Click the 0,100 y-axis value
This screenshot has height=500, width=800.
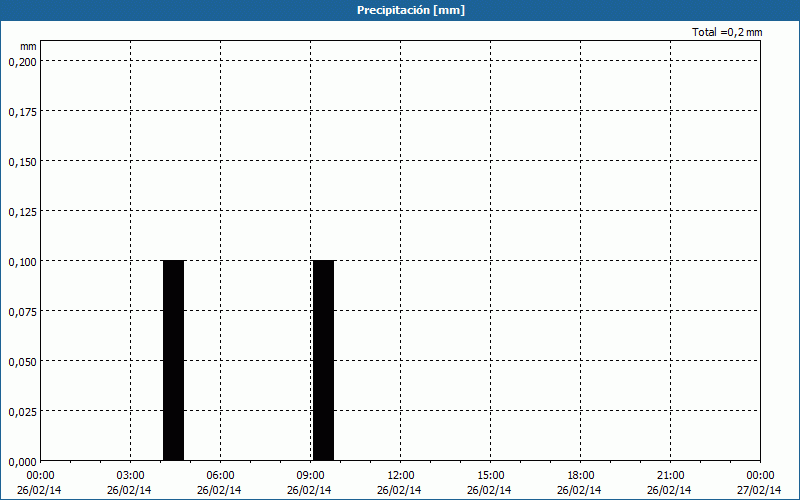(22, 262)
